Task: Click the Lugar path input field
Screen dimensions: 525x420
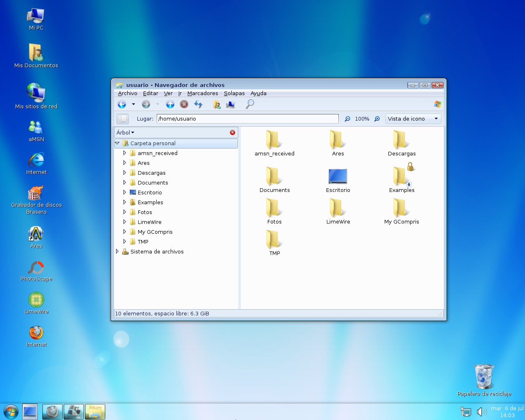Action: (247, 119)
